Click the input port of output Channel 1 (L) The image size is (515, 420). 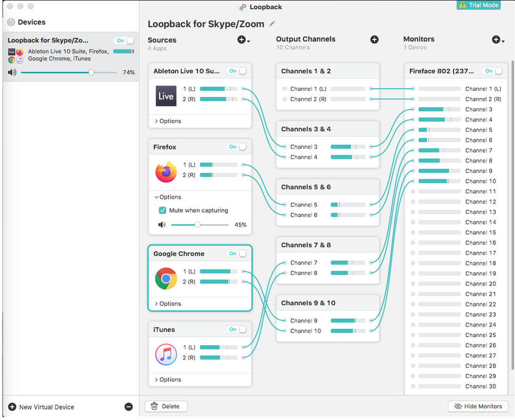click(x=285, y=89)
